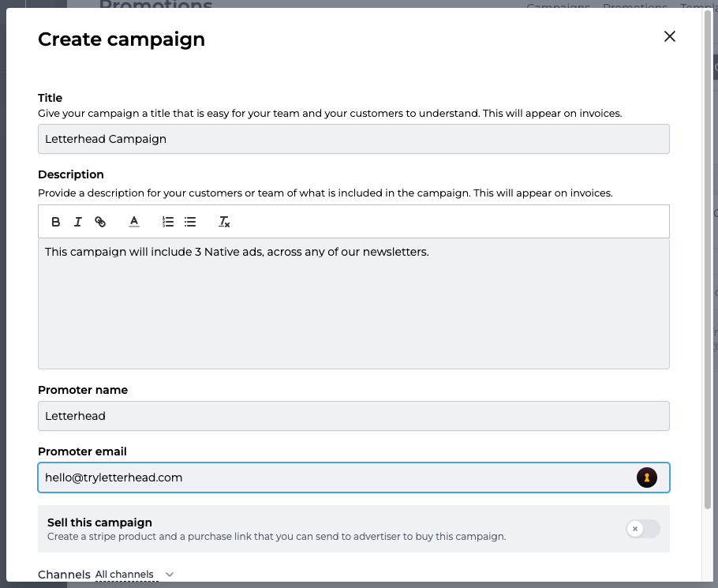Insert a link in the description
Screen dimensions: 718x588
pyautogui.click(x=100, y=222)
